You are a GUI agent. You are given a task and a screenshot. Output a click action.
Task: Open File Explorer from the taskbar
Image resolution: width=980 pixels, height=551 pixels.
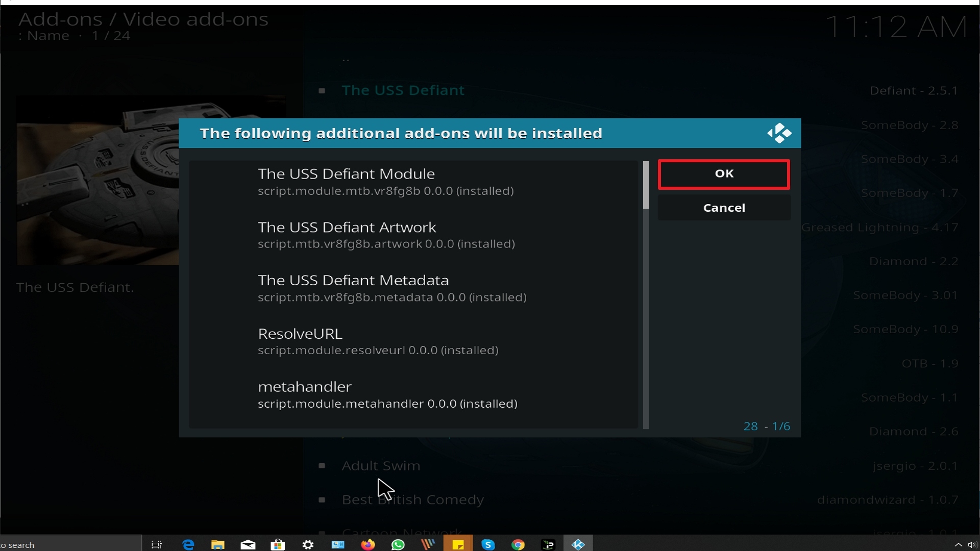[x=218, y=544]
